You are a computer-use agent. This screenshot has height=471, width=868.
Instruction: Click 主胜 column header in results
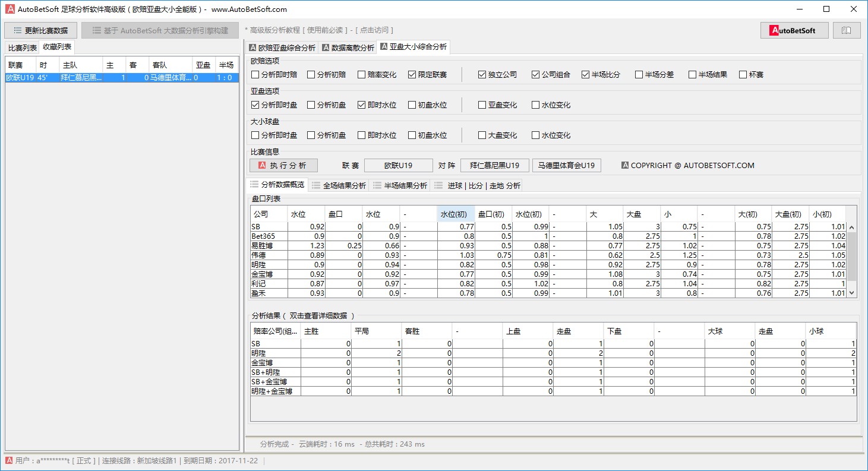click(x=326, y=331)
